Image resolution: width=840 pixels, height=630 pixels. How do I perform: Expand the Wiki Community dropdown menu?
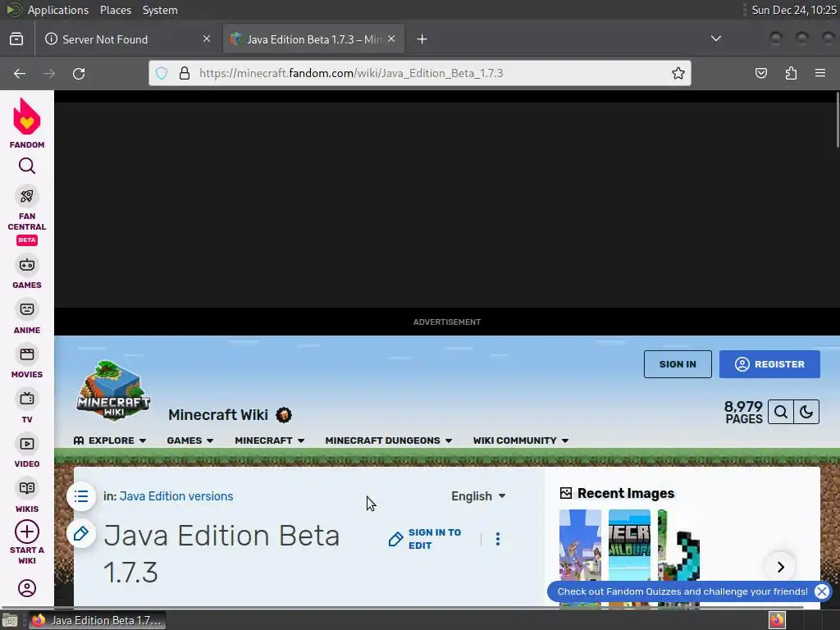[521, 441]
